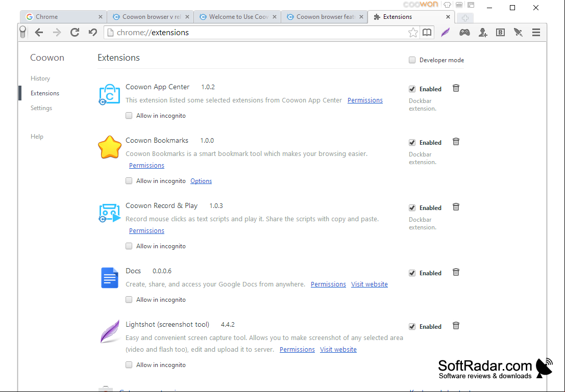The image size is (565, 392).
Task: Click the title bar multi-window icon
Action: (x=471, y=5)
